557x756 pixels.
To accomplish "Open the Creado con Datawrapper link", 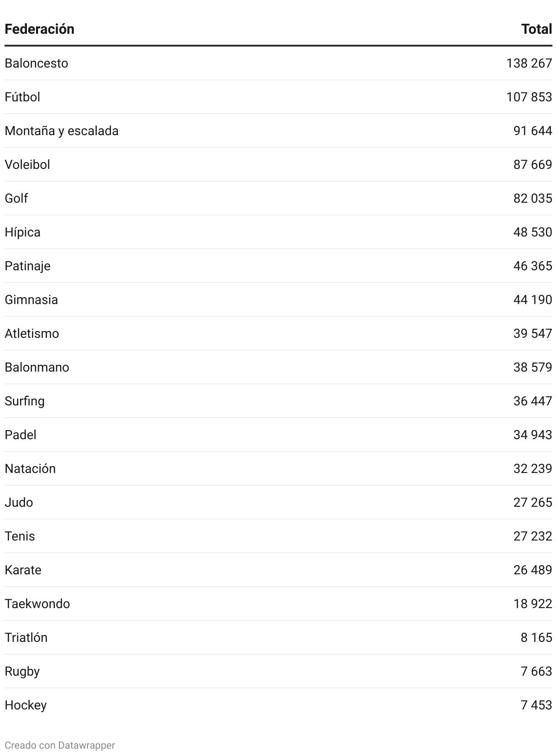I will (x=60, y=745).
